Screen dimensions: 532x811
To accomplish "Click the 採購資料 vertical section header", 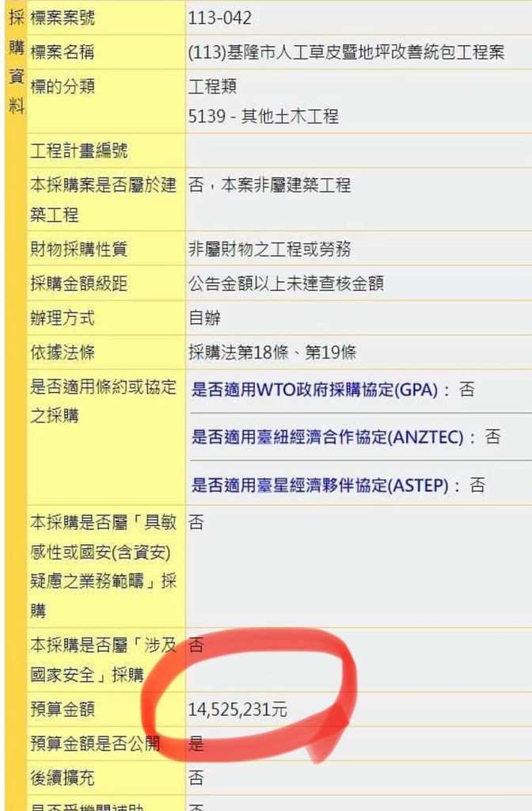I will [x=16, y=62].
